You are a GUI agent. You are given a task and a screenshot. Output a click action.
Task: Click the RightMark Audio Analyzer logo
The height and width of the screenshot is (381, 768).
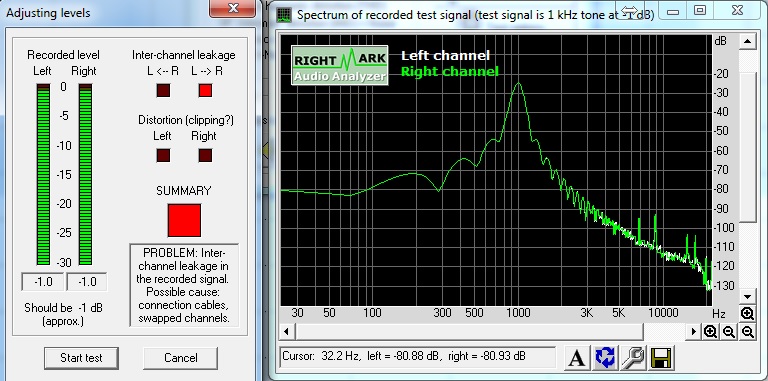point(340,65)
